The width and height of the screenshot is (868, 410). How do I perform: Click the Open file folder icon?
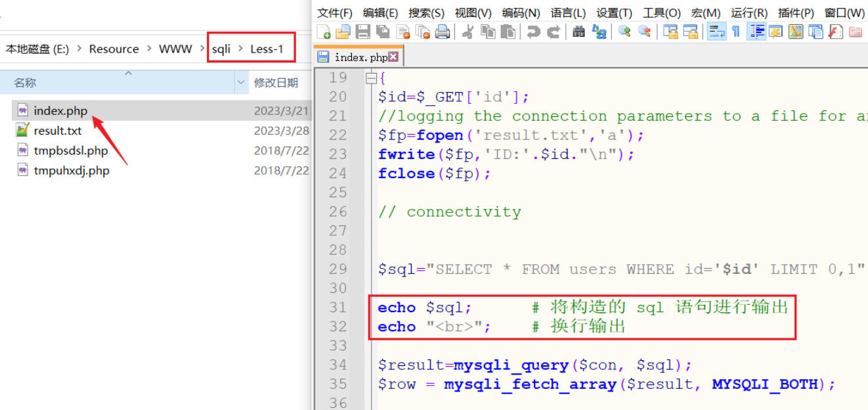coord(343,32)
